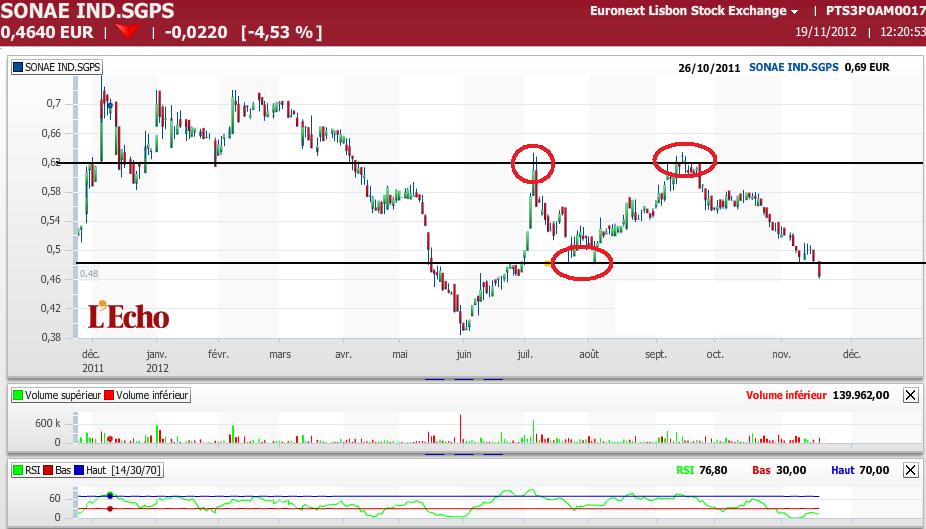Click the Haut 70,00 readout
The height and width of the screenshot is (529, 926).
click(x=860, y=470)
